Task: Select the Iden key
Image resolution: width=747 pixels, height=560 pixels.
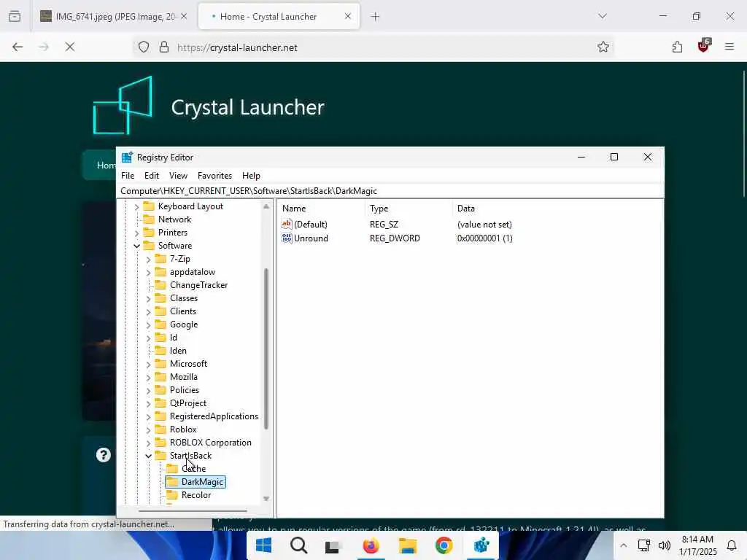Action: [178, 351]
